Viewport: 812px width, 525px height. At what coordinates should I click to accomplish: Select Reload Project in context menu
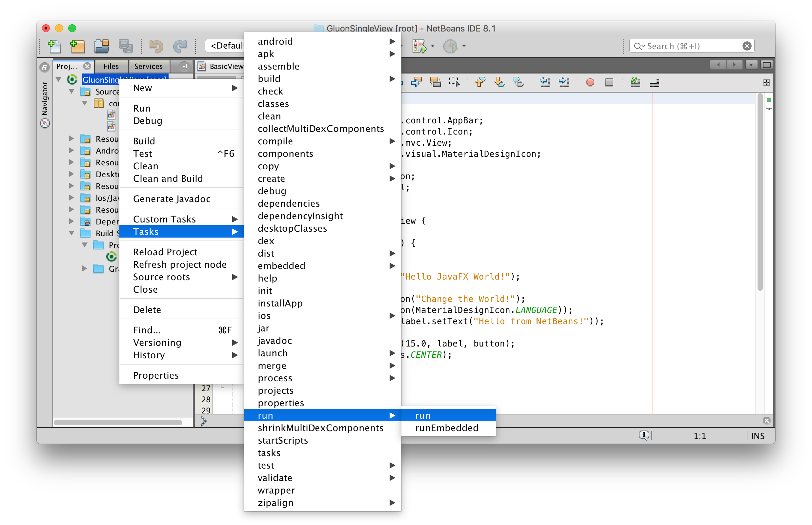point(182,252)
